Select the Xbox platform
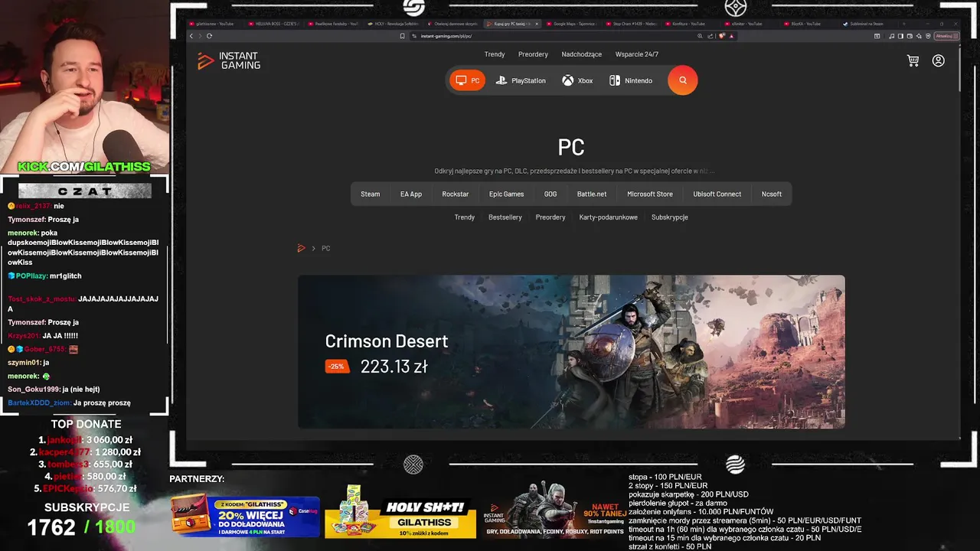This screenshot has width=980, height=551. point(577,80)
